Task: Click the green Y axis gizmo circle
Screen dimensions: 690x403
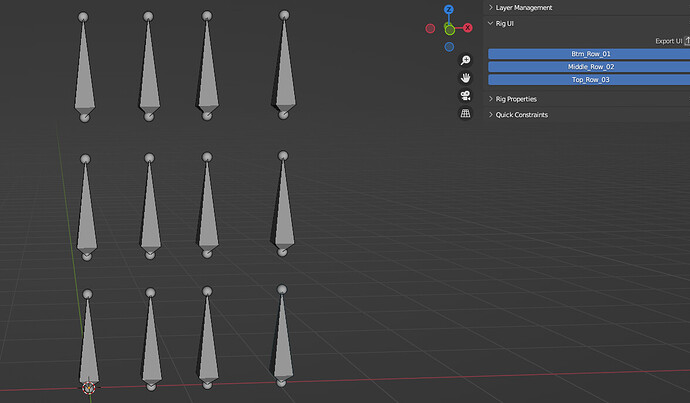Action: click(x=449, y=30)
